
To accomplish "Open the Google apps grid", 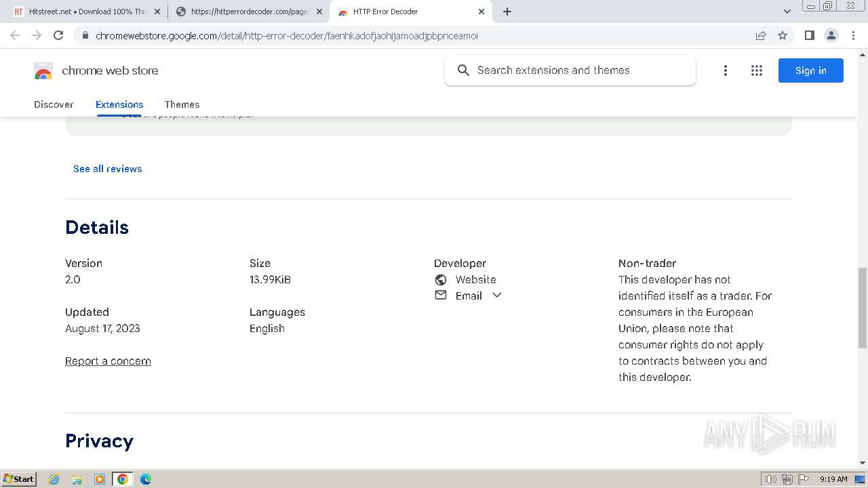I will [x=757, y=70].
